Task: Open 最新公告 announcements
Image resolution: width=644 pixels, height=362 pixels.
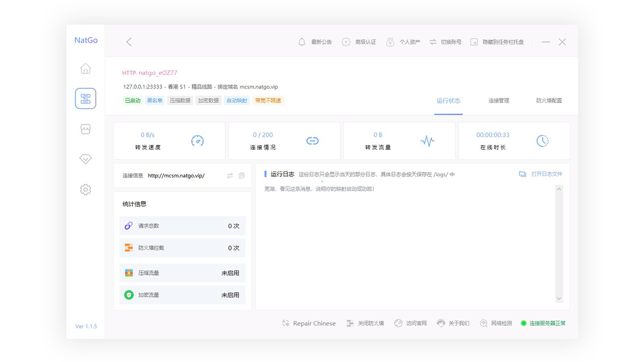Action: pyautogui.click(x=315, y=42)
